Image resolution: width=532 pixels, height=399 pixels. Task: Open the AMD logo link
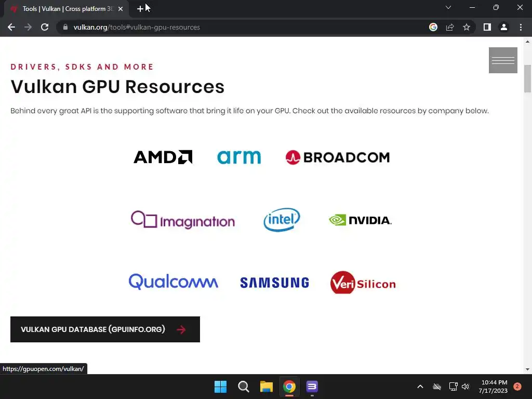tap(163, 157)
